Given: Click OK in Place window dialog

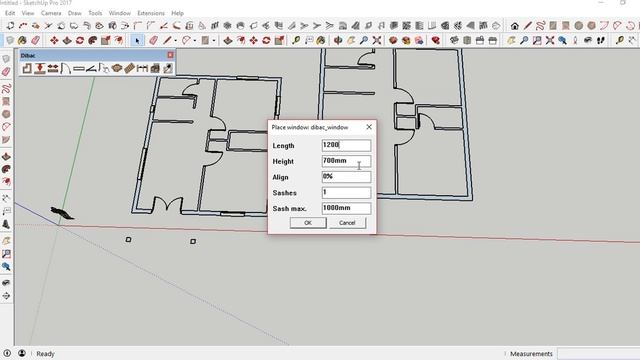Looking at the screenshot, I should pyautogui.click(x=308, y=223).
